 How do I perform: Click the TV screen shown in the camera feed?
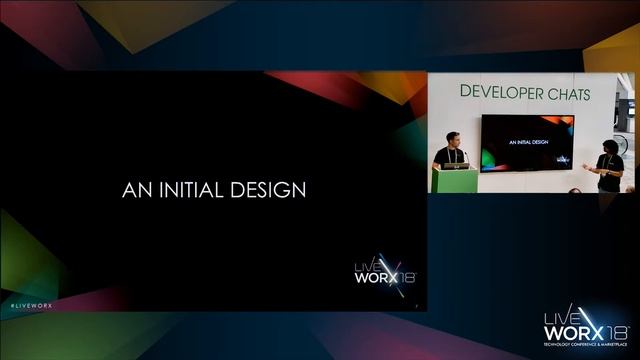click(527, 143)
